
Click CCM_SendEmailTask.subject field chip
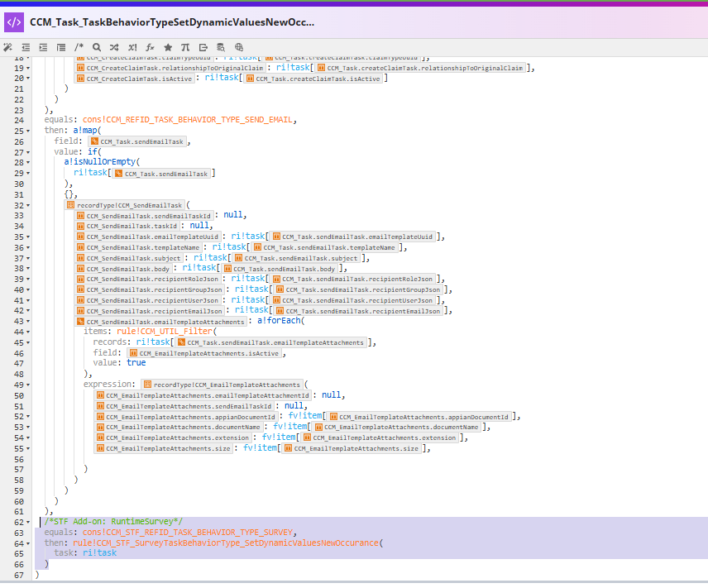[x=129, y=258]
